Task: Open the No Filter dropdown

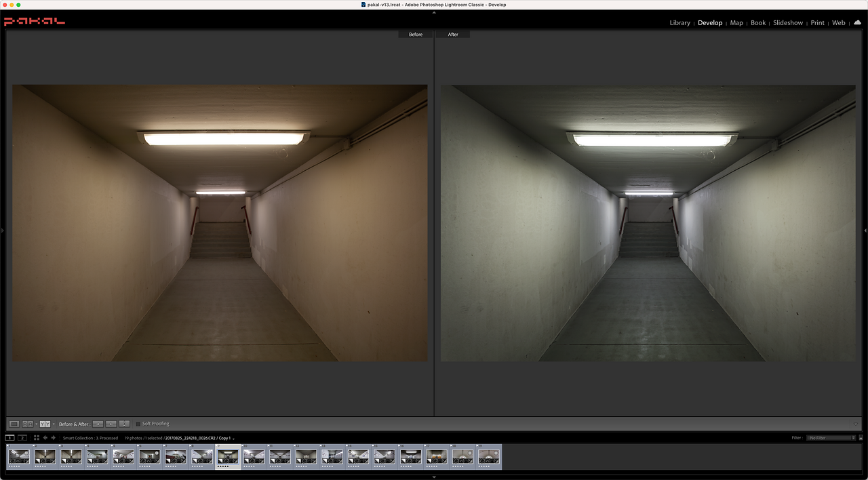Action: pyautogui.click(x=831, y=438)
